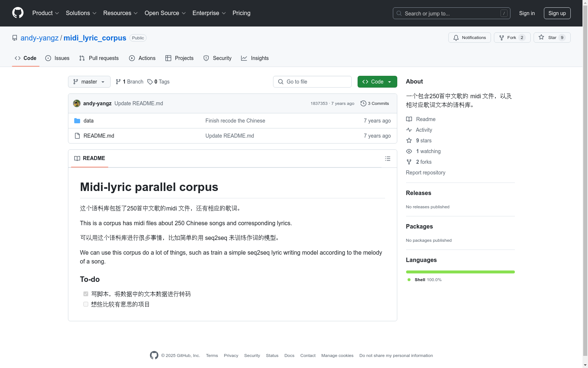Open the Docs link in footer
This screenshot has width=588, height=368.
(289, 355)
